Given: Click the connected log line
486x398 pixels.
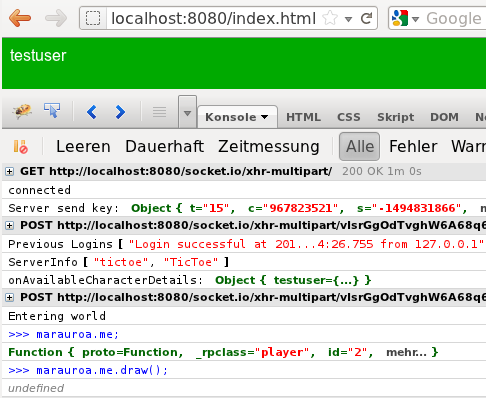Looking at the screenshot, I should point(39,190).
